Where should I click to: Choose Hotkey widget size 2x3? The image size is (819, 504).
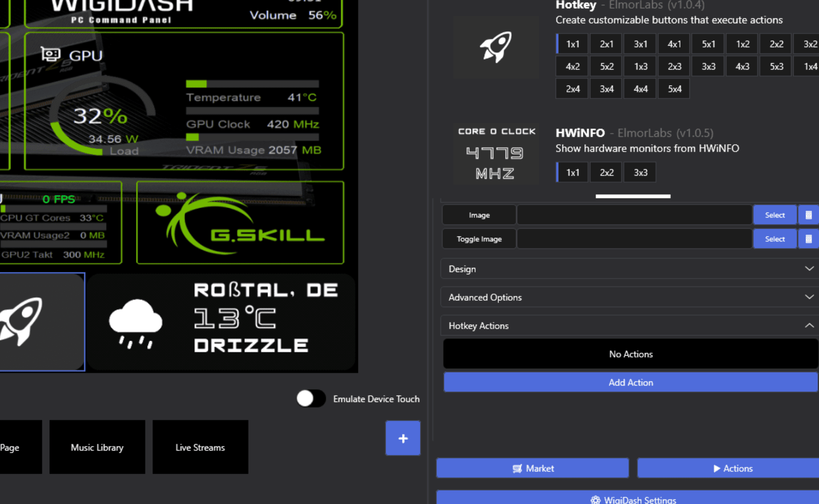(674, 66)
